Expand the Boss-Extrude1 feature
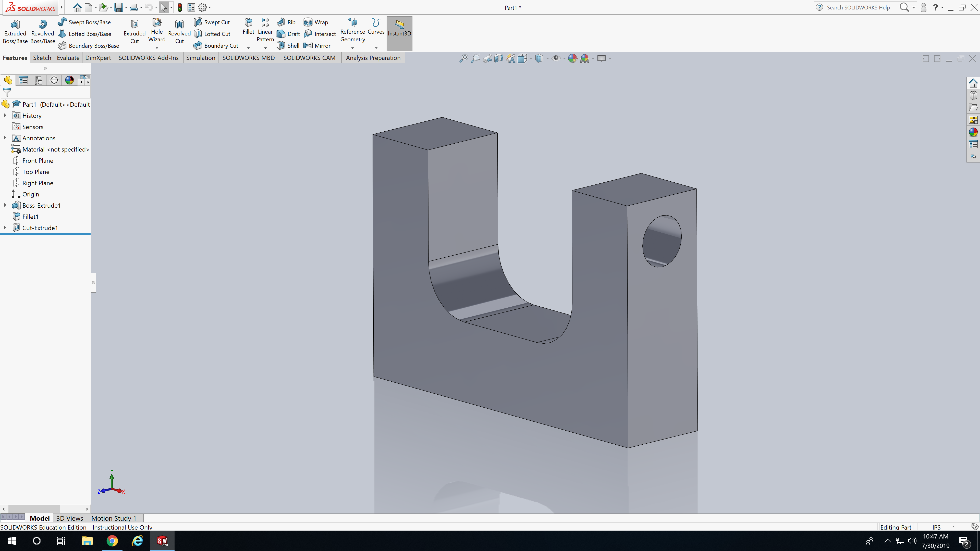This screenshot has width=980, height=551. coord(5,205)
